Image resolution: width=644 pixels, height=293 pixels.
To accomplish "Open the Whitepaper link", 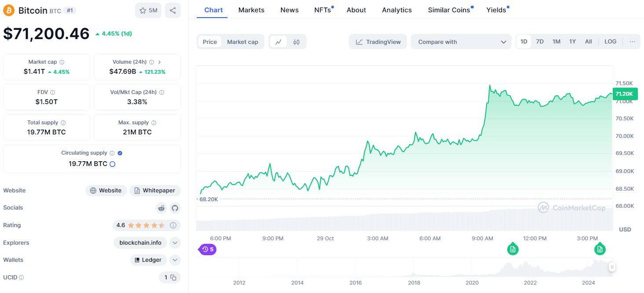I will coord(155,191).
